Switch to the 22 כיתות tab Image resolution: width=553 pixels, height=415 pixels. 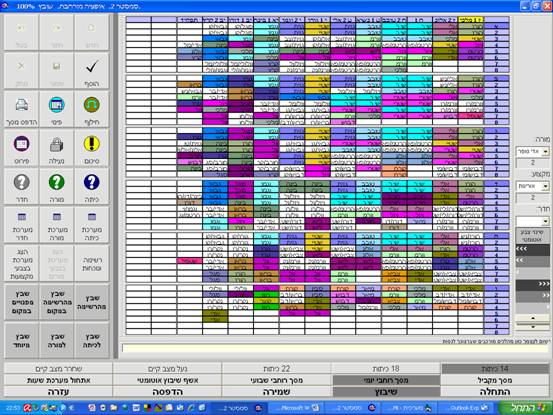(x=276, y=369)
